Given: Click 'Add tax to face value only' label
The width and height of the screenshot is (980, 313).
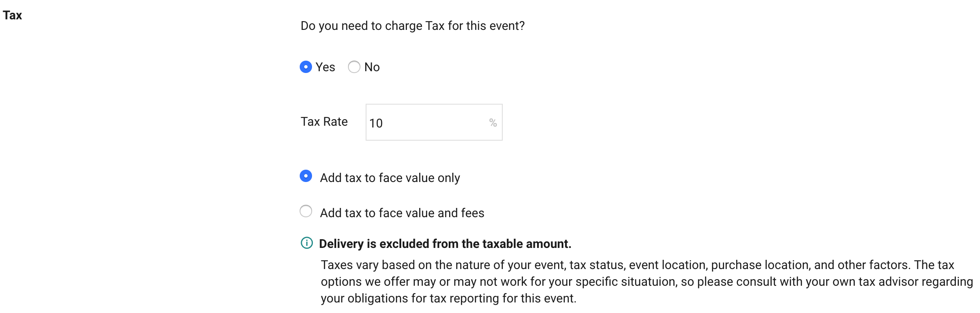Looking at the screenshot, I should point(390,178).
